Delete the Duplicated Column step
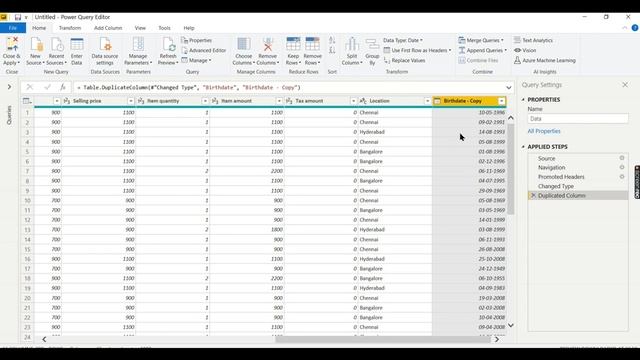The height and width of the screenshot is (360, 640). (x=533, y=196)
